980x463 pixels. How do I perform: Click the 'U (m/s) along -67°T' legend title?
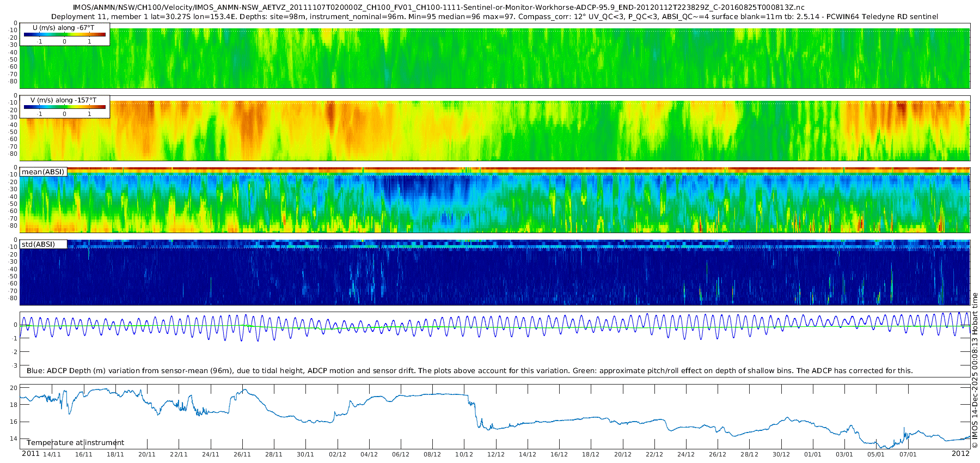(x=64, y=28)
